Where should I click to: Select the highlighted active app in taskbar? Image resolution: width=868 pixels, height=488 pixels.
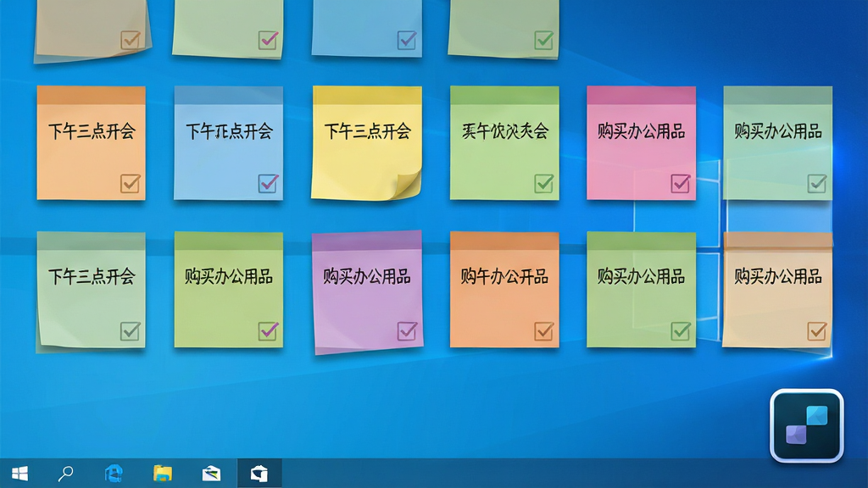point(259,474)
